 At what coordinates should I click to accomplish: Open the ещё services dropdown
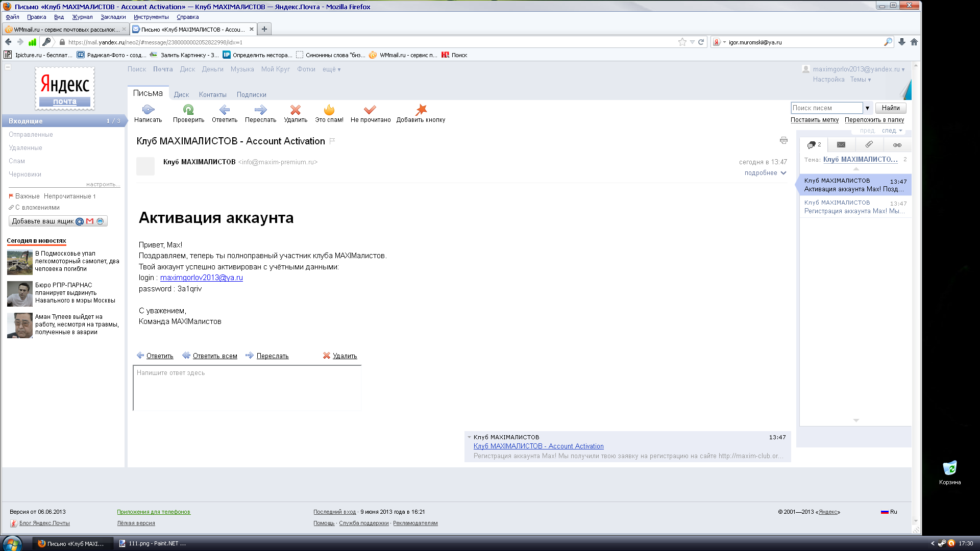pyautogui.click(x=331, y=69)
